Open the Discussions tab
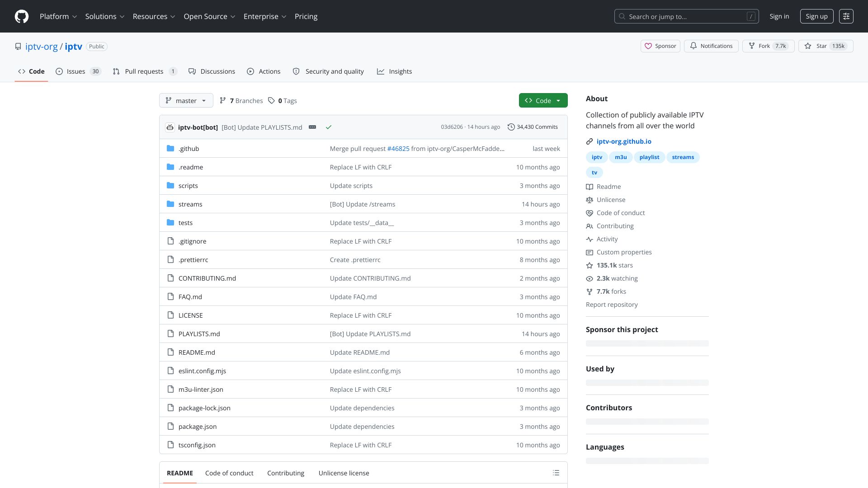868x488 pixels. point(212,71)
